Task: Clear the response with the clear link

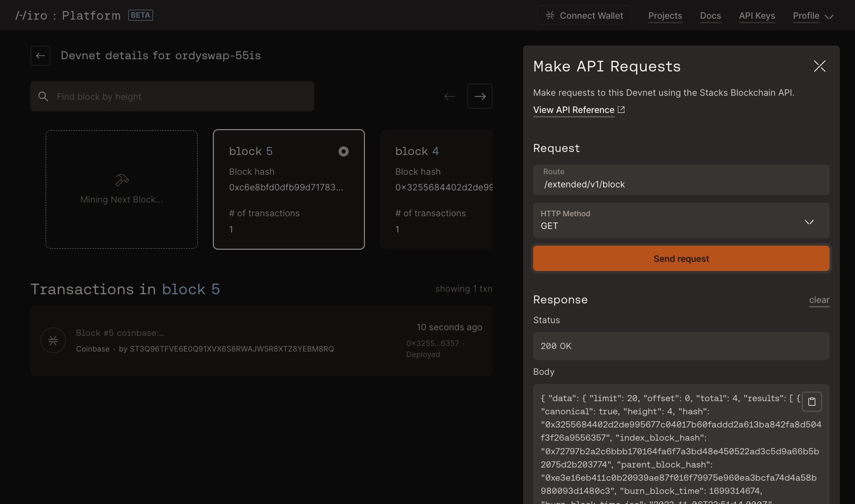Action: [x=819, y=300]
